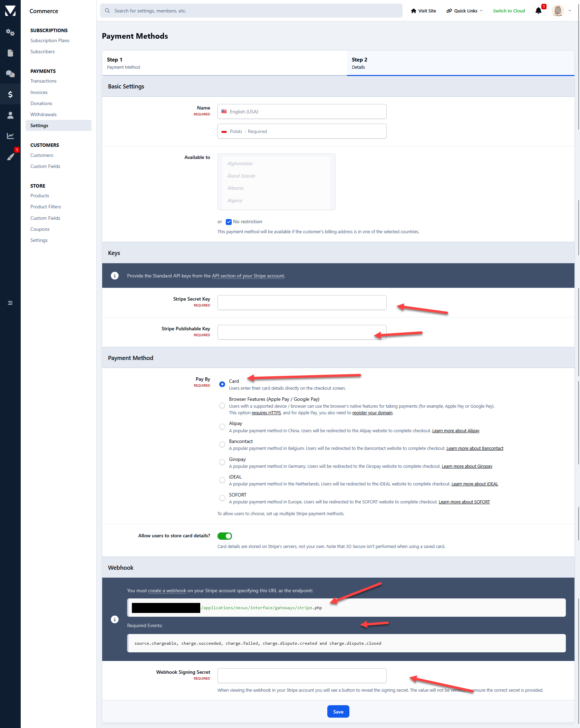Open the create a webhook link
Viewport: 580px width, 728px height.
click(167, 590)
